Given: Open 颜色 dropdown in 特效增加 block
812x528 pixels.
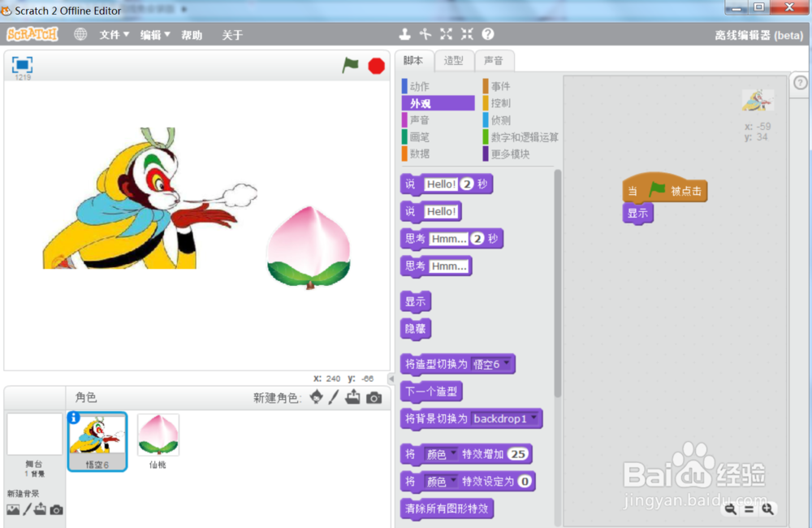Looking at the screenshot, I should [x=441, y=454].
